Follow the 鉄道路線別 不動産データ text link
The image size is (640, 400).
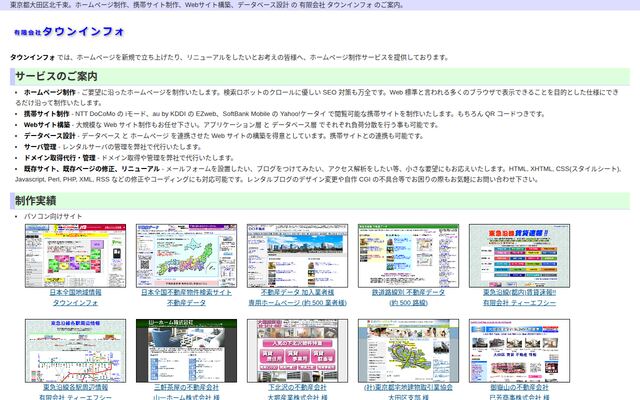pos(409,292)
